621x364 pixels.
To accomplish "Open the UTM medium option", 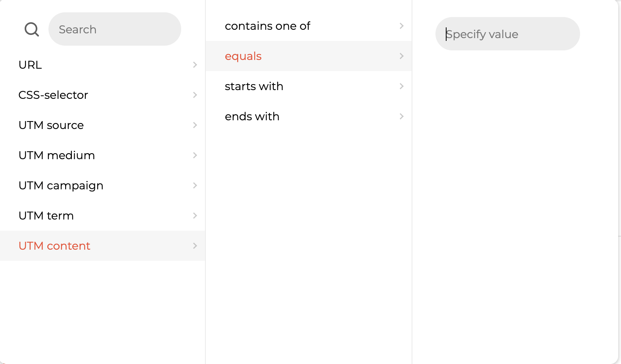I will 103,155.
